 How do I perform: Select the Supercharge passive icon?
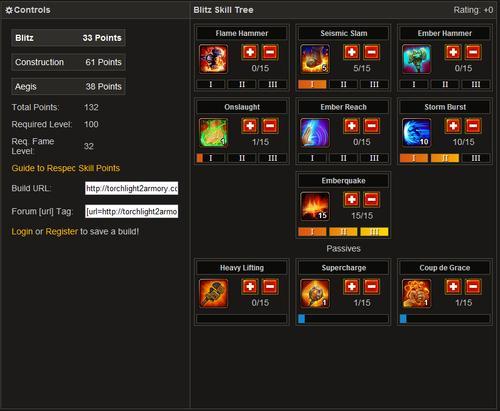click(315, 293)
